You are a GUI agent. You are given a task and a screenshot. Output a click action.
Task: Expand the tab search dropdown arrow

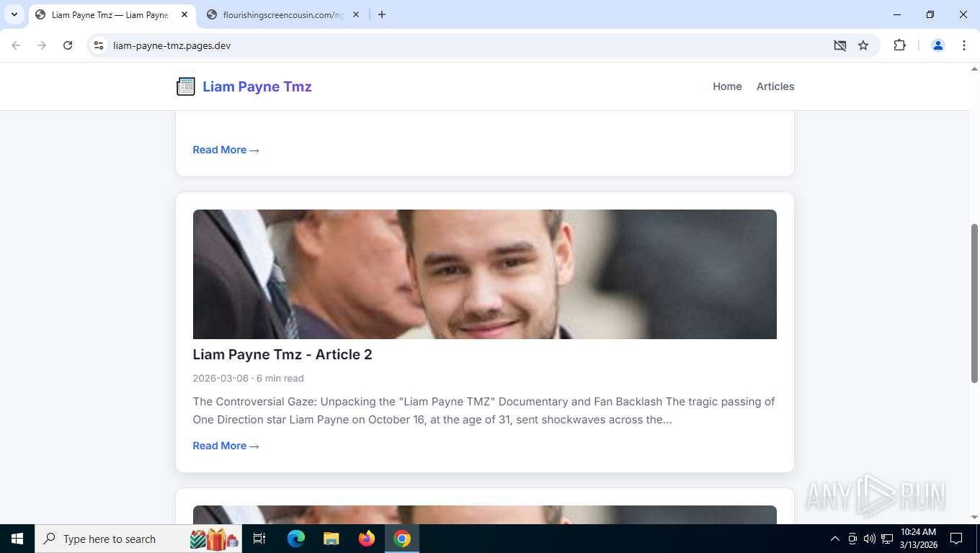coord(14,14)
